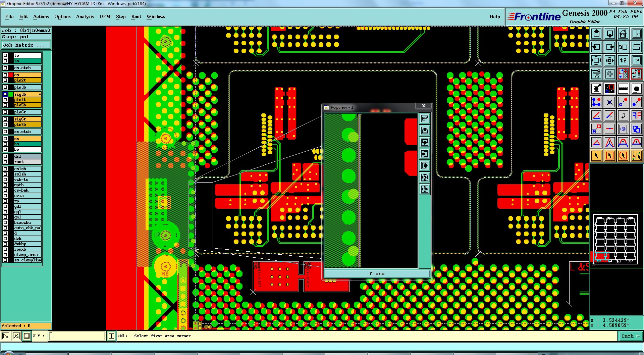This screenshot has height=355, width=644.
Task: Expand the sig3b layer options marker
Action: coord(40,95)
